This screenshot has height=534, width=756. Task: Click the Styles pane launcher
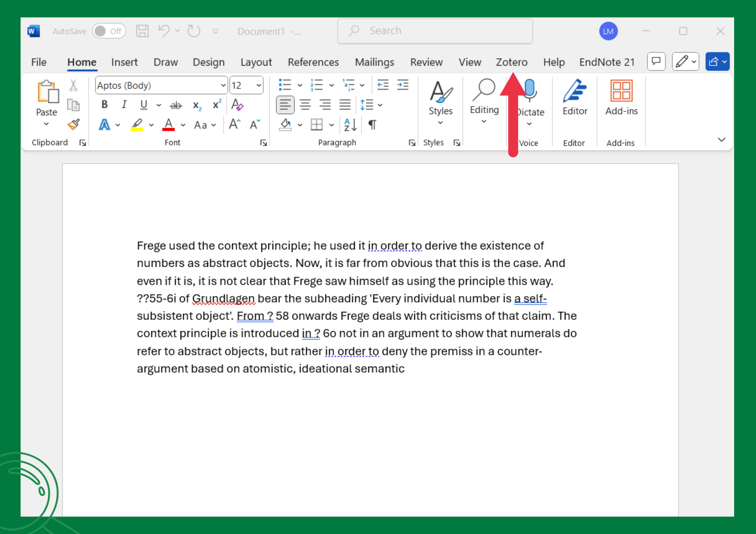point(457,143)
